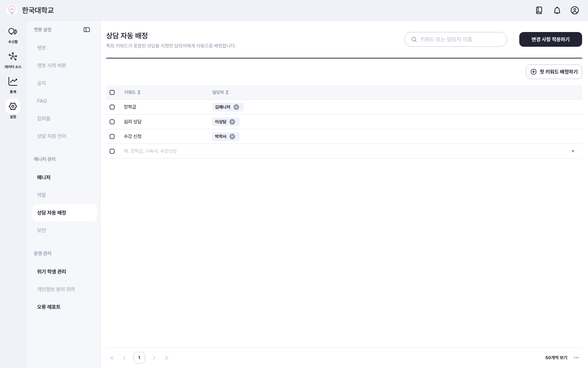
Task: Open FAQ menu item
Action: click(x=65, y=101)
